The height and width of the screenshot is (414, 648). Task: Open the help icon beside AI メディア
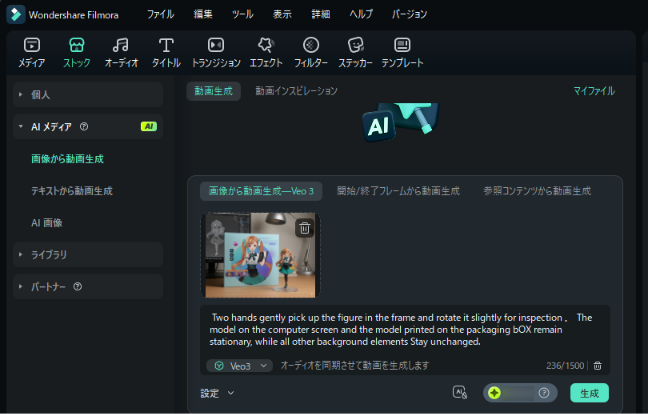84,126
